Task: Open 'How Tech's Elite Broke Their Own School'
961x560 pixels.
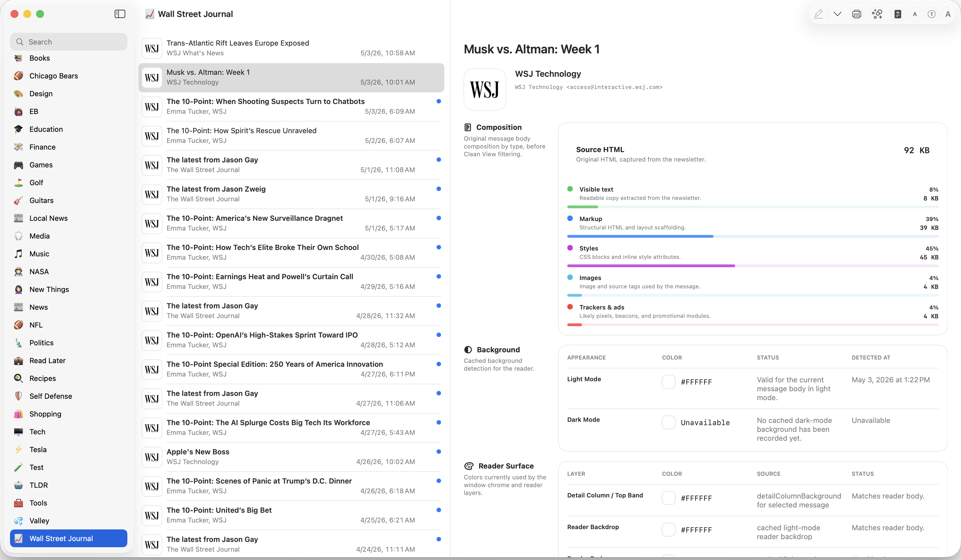Action: (291, 252)
